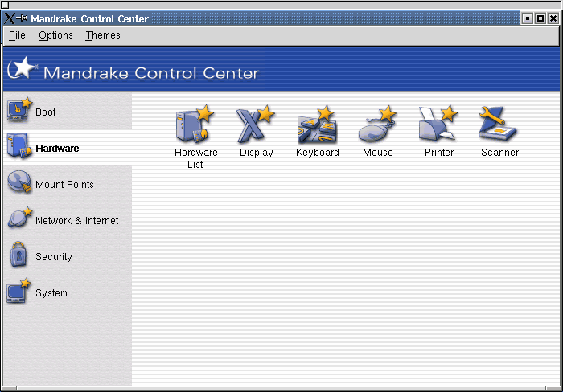Click the "Mouse" caption text
Image resolution: width=563 pixels, height=392 pixels.
tap(378, 153)
